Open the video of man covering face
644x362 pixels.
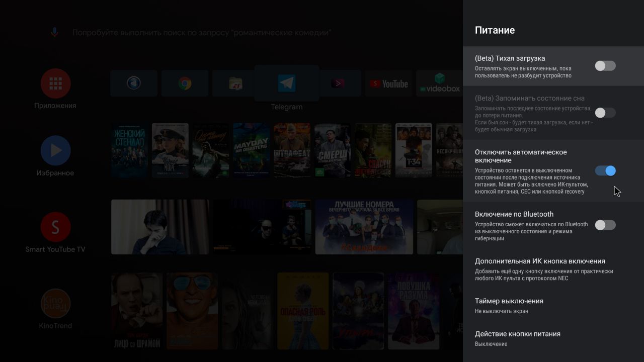click(x=160, y=227)
